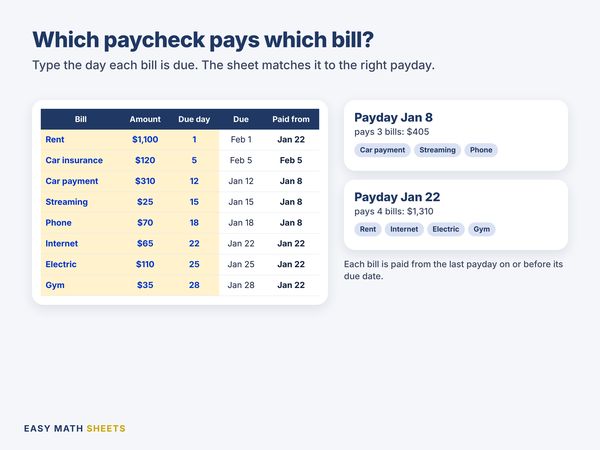The width and height of the screenshot is (600, 450).
Task: Click the Gym chip under Payday Jan 22
Action: (x=481, y=229)
